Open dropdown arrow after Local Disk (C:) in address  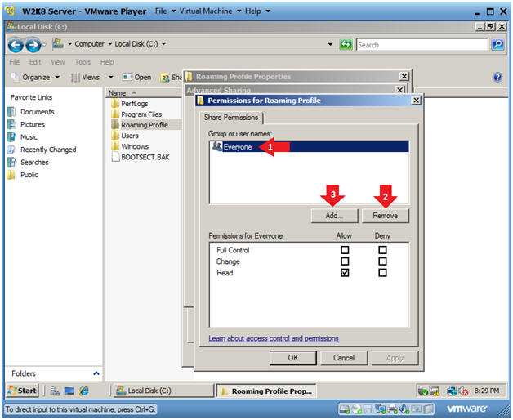coord(163,44)
